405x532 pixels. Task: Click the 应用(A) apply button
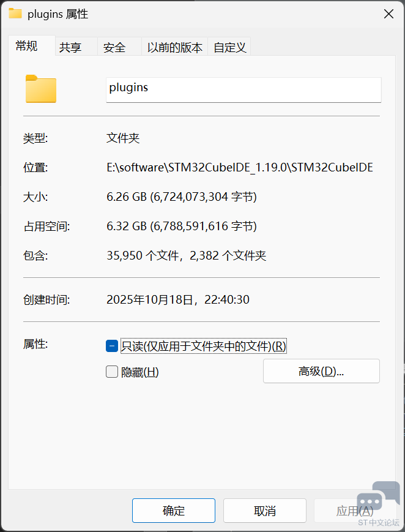pyautogui.click(x=355, y=511)
